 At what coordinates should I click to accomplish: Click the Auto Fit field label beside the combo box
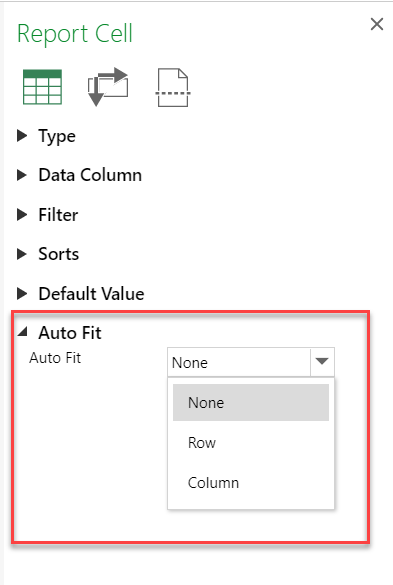55,358
